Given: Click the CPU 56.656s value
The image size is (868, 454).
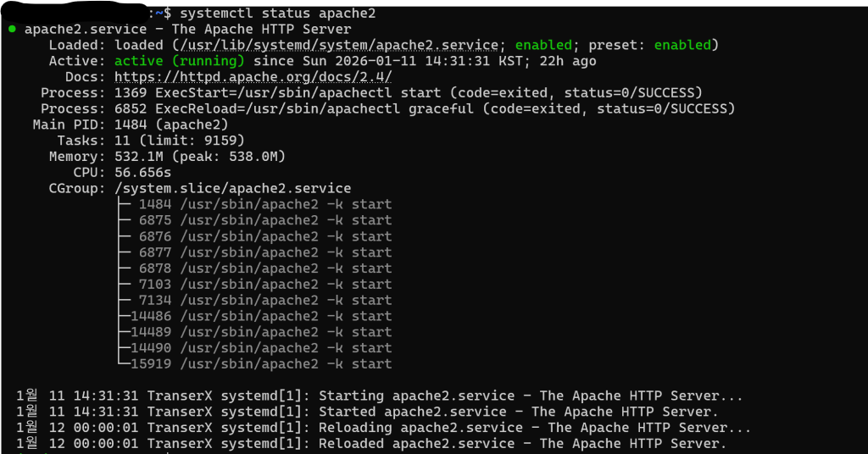Looking at the screenshot, I should coord(142,172).
